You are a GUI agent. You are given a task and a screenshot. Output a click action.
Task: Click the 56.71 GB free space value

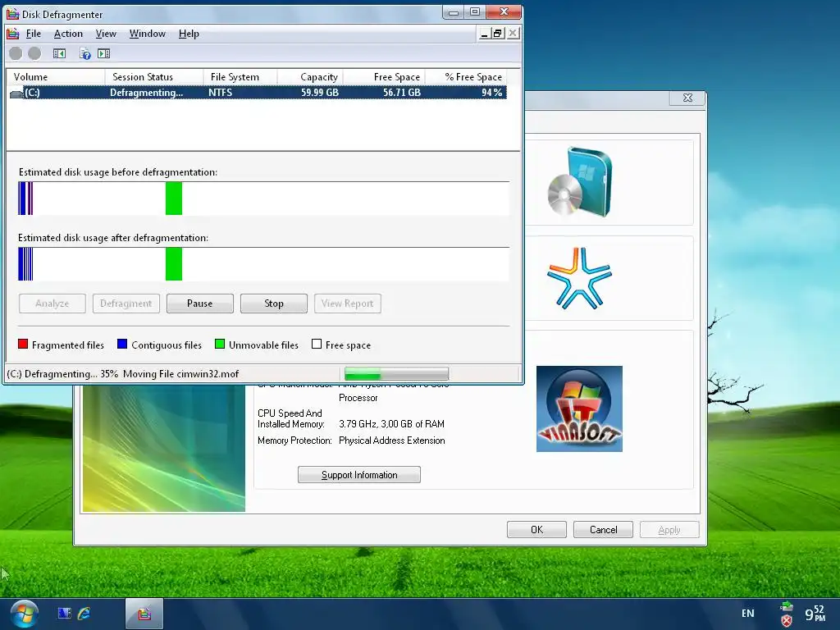pos(402,93)
